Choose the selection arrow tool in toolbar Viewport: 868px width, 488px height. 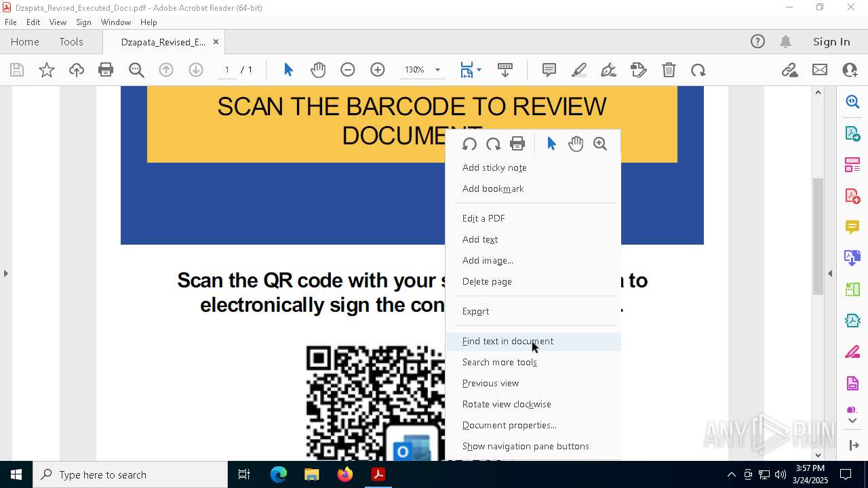[x=288, y=70]
